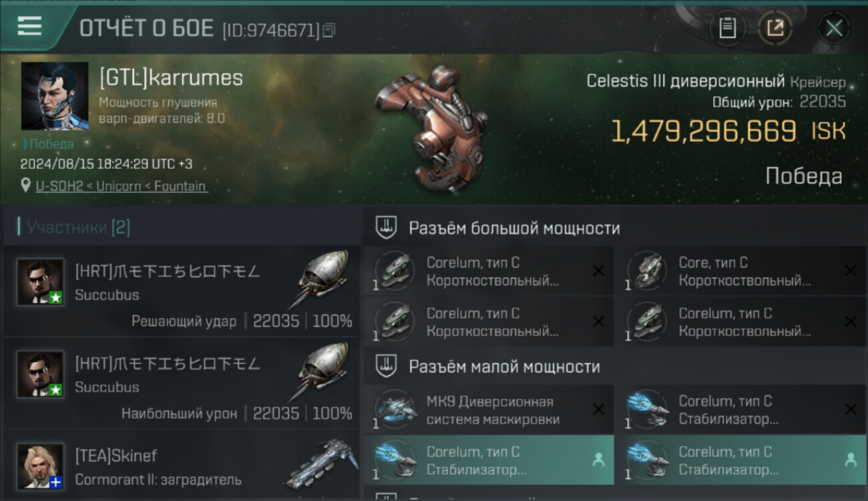Collapse Разъём малой мощности section
868x501 pixels.
(x=615, y=366)
